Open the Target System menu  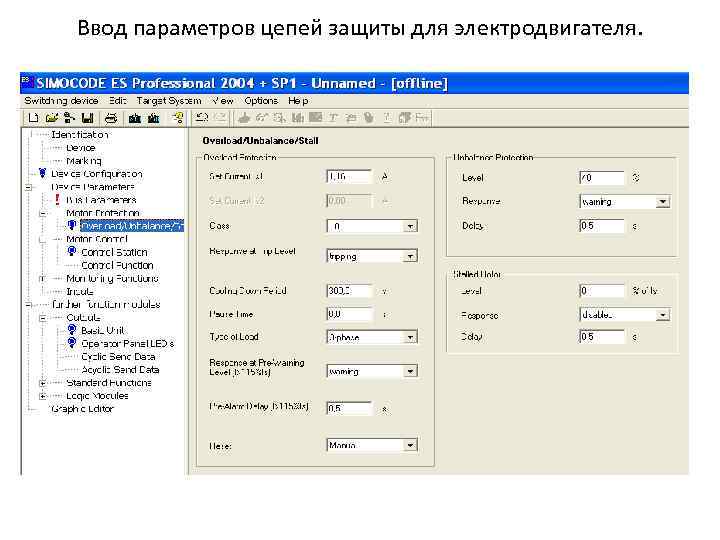click(x=169, y=101)
